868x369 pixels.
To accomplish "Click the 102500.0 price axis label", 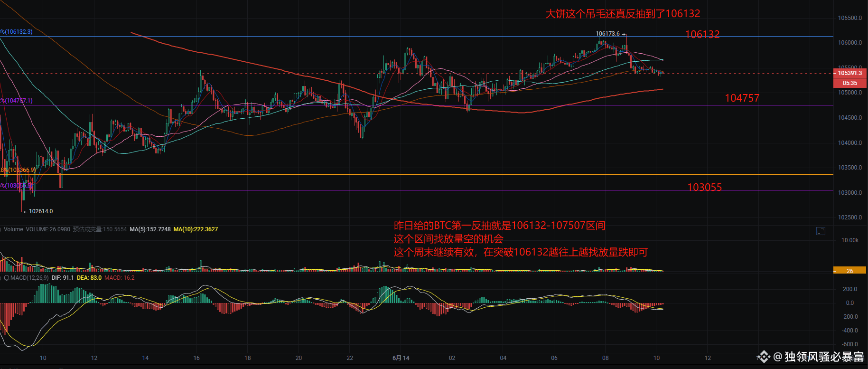I will [850, 218].
